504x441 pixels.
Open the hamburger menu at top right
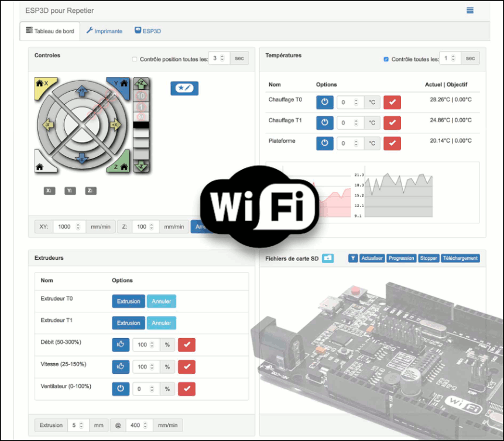tap(469, 11)
